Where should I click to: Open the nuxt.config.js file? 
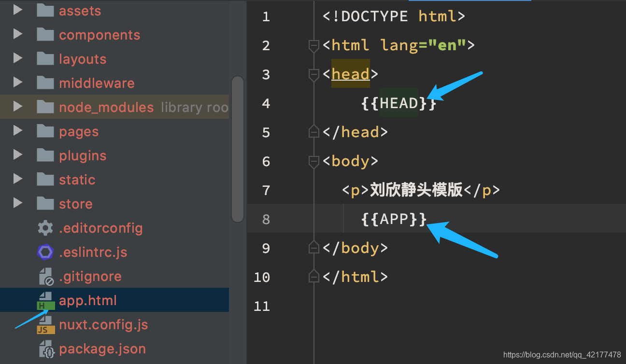coord(103,324)
